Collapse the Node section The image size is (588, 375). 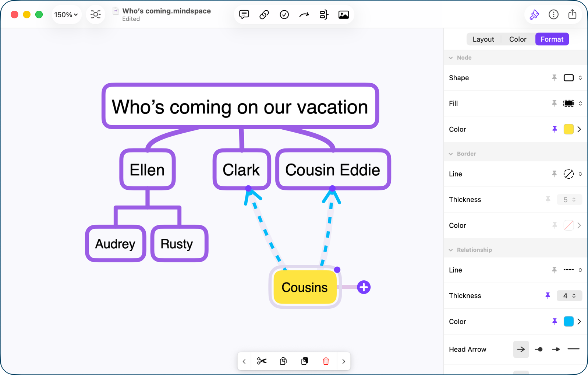[x=451, y=58]
